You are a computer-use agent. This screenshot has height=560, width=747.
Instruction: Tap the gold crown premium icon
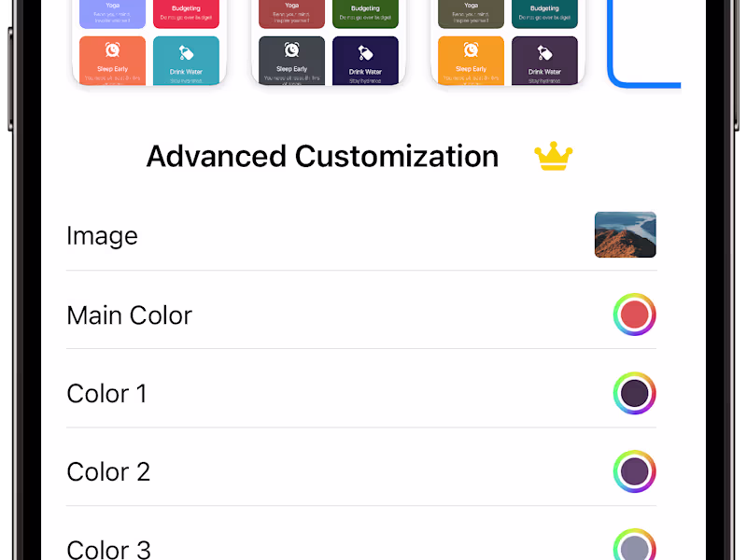553,156
